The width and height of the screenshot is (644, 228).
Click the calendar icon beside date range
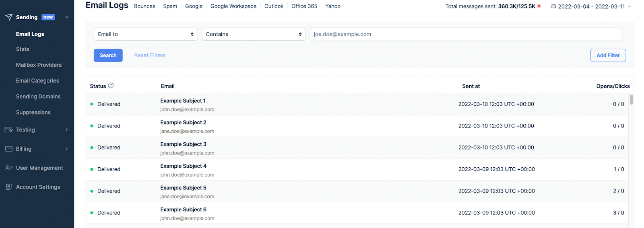[x=553, y=6]
